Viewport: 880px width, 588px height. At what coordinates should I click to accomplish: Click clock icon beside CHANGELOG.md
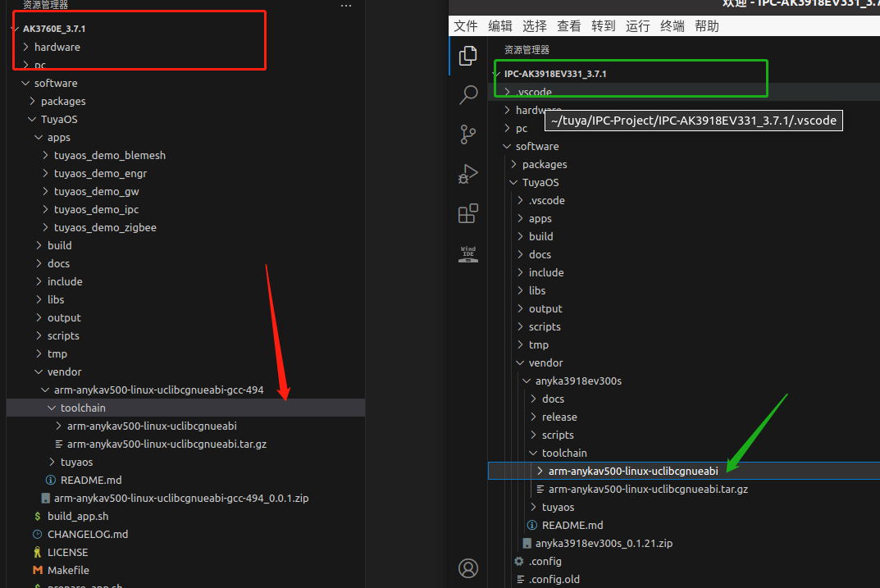point(38,534)
